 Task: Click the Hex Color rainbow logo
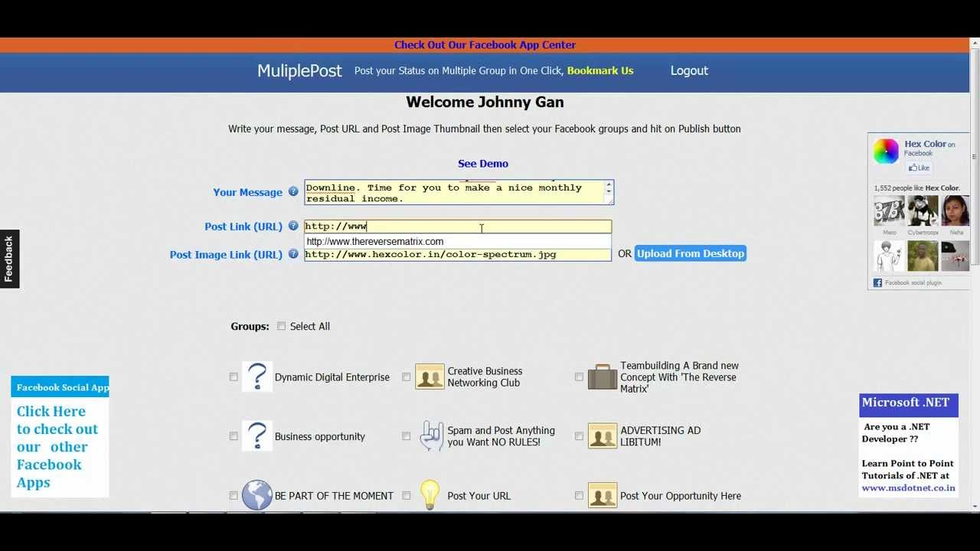(886, 152)
